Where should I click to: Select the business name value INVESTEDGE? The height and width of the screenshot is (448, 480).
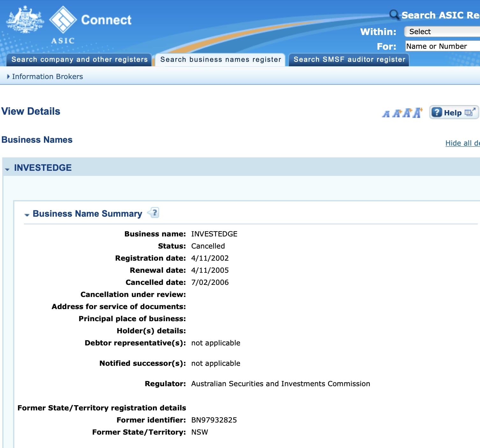pyautogui.click(x=214, y=234)
